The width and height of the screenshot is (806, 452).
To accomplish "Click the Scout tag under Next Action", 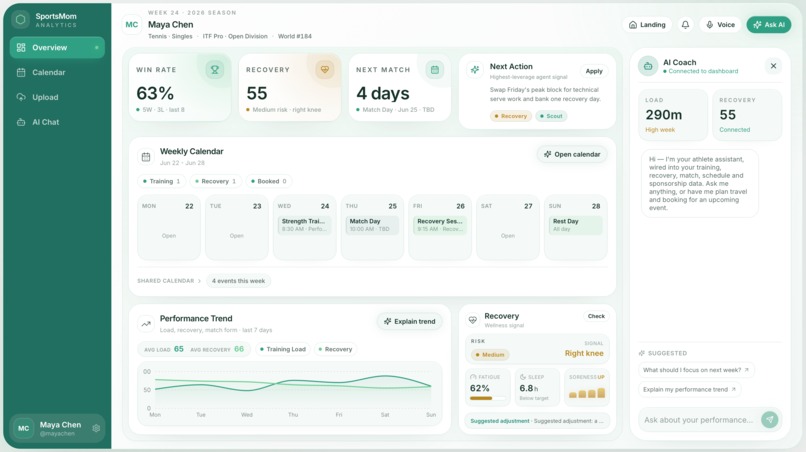I will coord(551,116).
